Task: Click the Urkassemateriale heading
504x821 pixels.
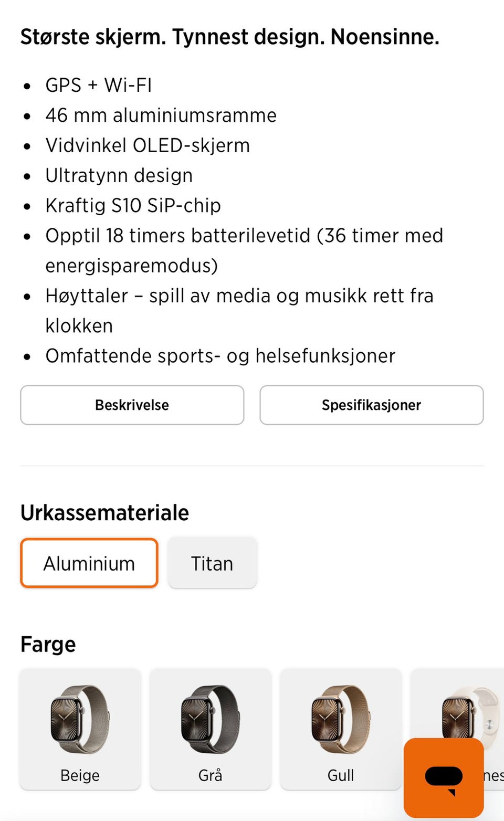Action: [104, 512]
